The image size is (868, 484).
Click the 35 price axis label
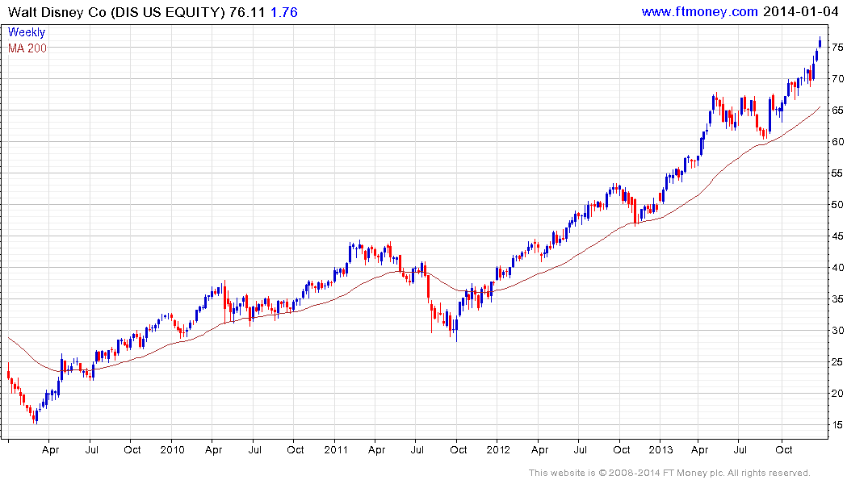(x=837, y=299)
